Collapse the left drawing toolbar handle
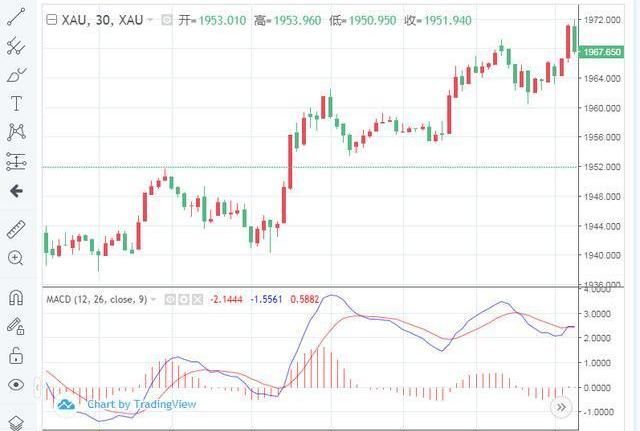 [38, 387]
